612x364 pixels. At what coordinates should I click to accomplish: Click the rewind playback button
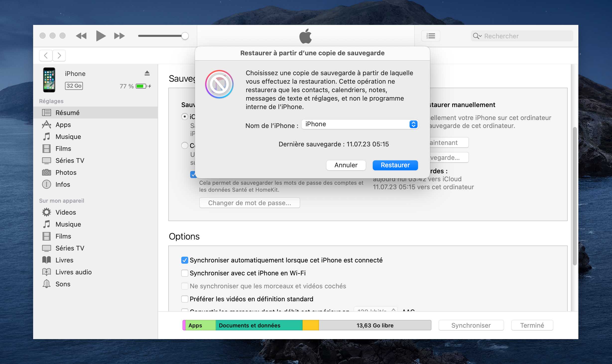(x=81, y=36)
